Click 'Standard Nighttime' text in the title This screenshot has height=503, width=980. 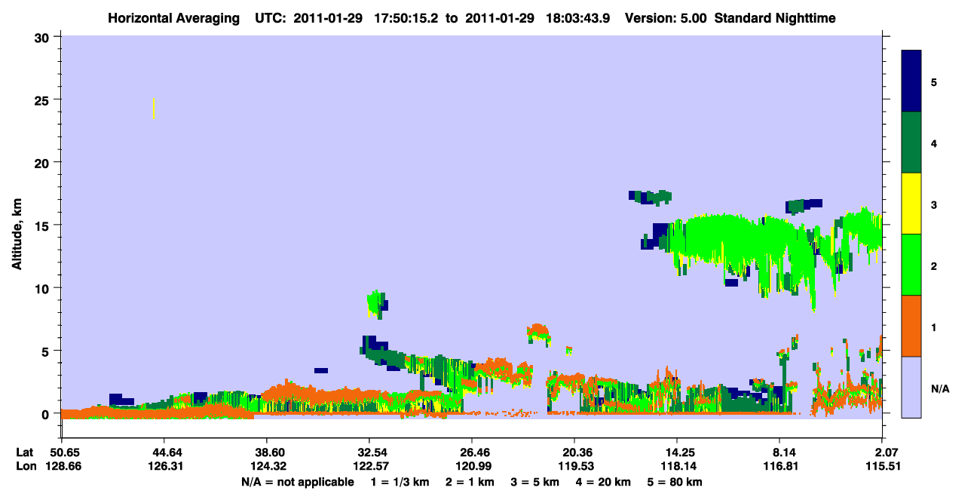tap(775, 17)
